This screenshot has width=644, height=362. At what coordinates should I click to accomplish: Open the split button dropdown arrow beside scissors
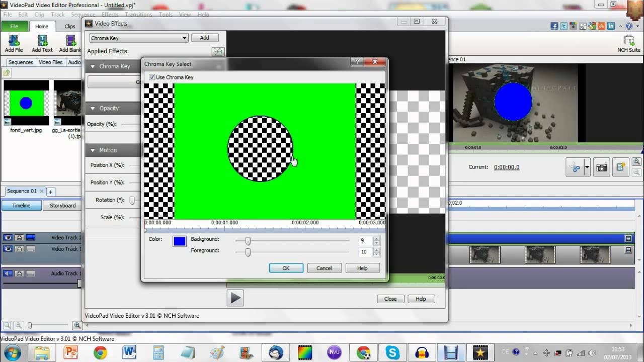[587, 168]
